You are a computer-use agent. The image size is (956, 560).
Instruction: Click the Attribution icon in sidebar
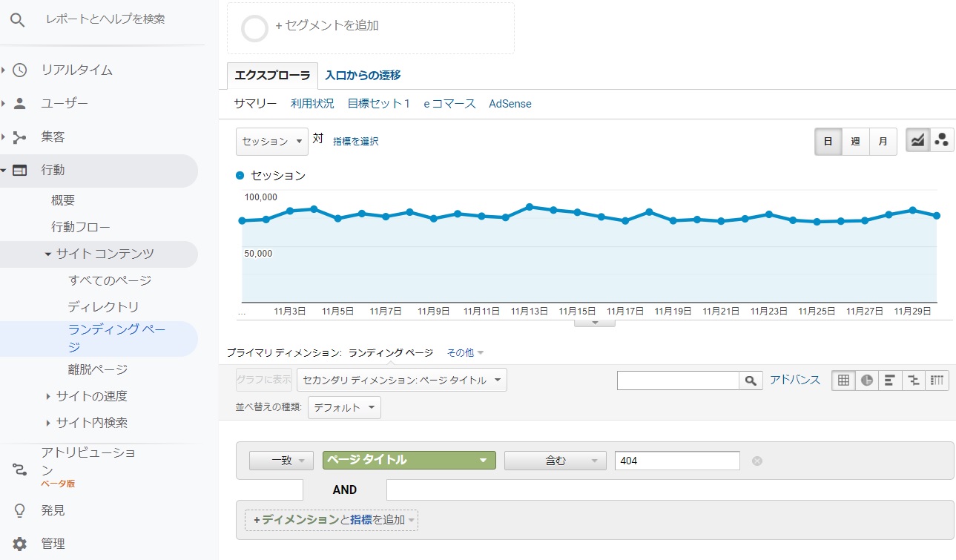pos(20,469)
